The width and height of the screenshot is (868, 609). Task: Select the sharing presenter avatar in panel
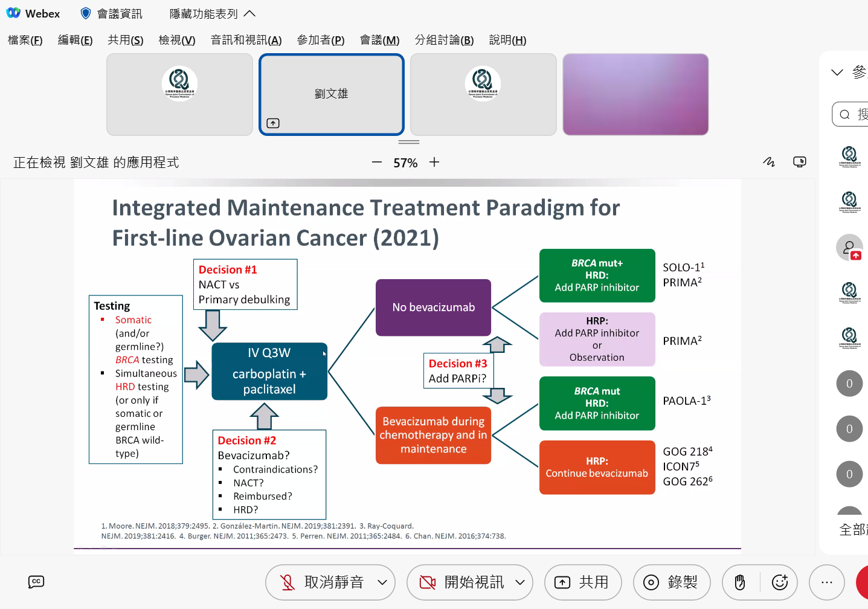849,248
